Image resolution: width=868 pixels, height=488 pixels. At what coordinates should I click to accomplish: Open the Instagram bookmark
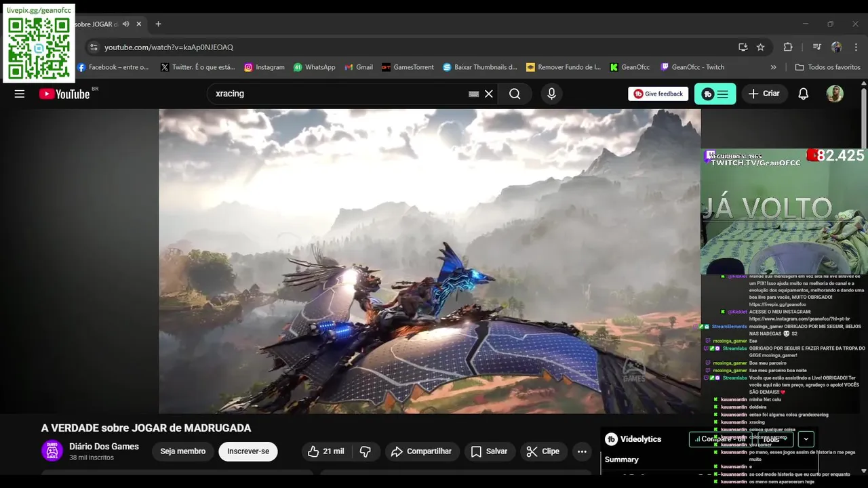coord(264,67)
